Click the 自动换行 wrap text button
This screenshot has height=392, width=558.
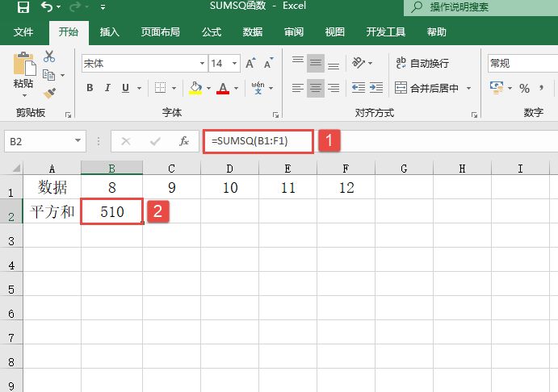[422, 63]
